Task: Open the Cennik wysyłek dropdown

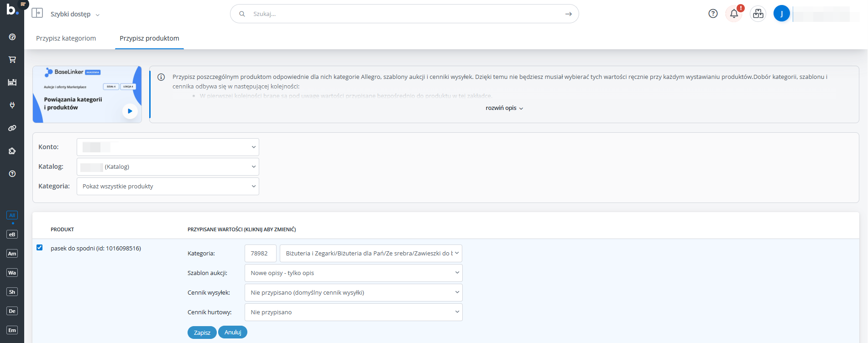Action: 353,293
